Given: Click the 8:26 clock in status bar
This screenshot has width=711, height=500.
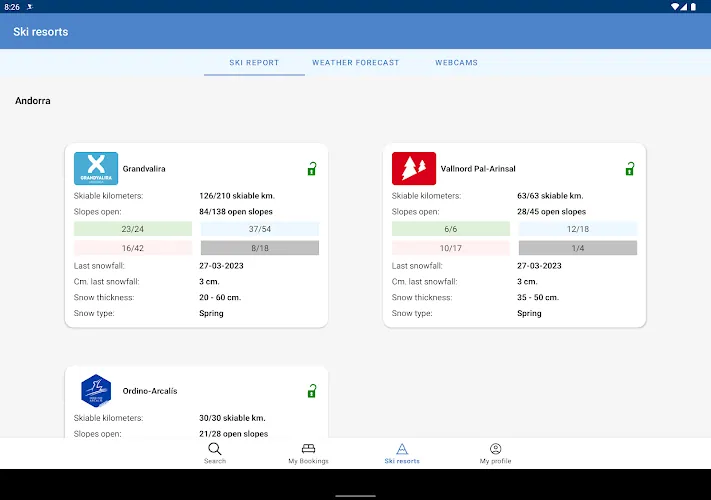Looking at the screenshot, I should [12, 7].
